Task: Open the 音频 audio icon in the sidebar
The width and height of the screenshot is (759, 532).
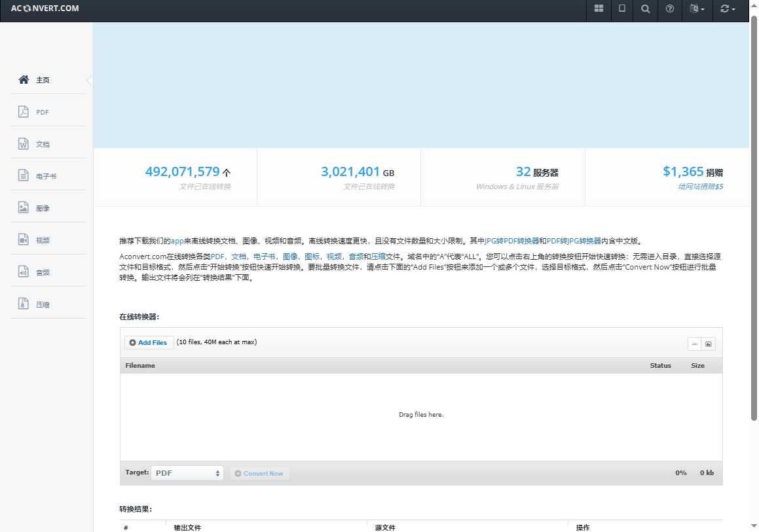Action: coord(23,272)
